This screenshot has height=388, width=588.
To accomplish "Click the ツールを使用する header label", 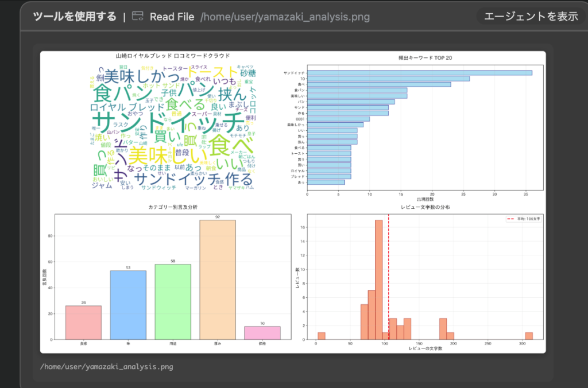I will [75, 17].
